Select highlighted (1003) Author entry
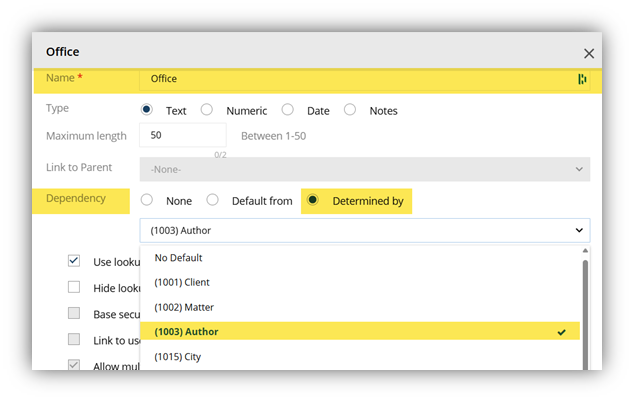Screen dimensions: 634x402 (x=186, y=331)
